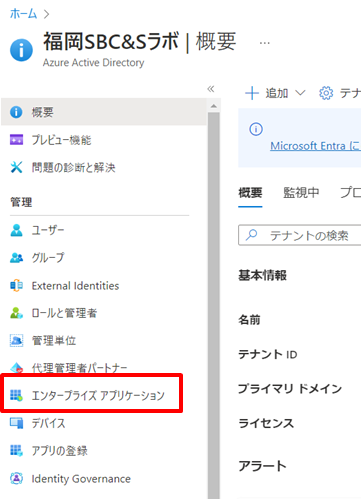The width and height of the screenshot is (361, 499).
Task: Click the テナントの検索 search field
Action: point(300,235)
